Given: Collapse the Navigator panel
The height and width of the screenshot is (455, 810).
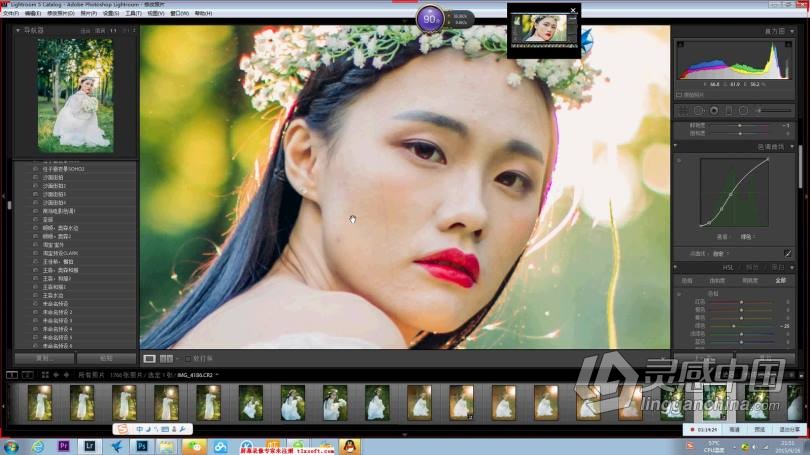Looking at the screenshot, I should point(18,30).
